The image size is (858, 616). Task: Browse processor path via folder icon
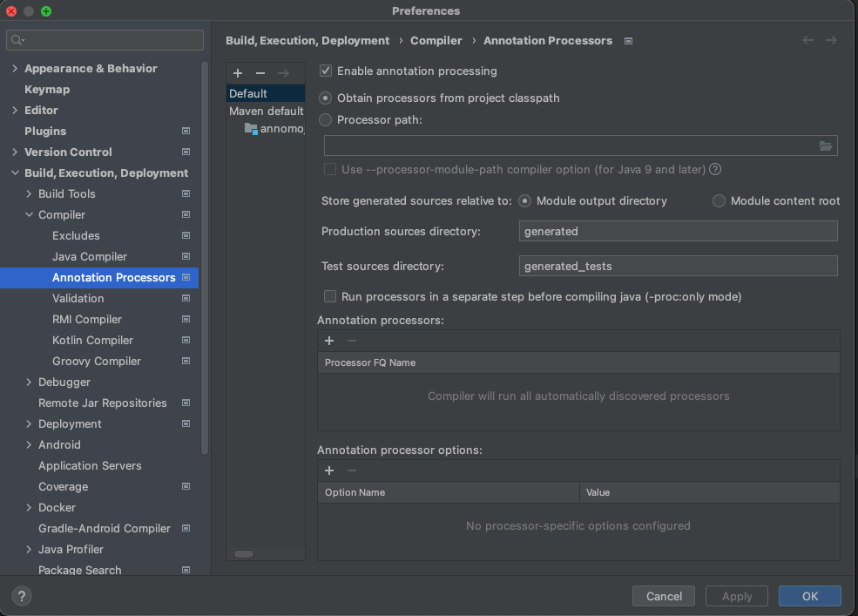[826, 146]
